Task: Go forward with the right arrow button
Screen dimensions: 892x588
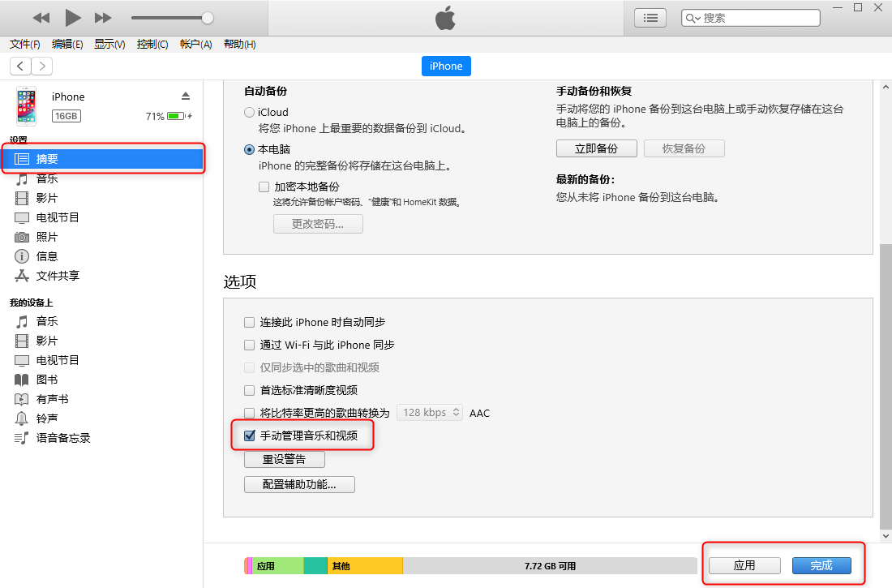Action: [42, 66]
